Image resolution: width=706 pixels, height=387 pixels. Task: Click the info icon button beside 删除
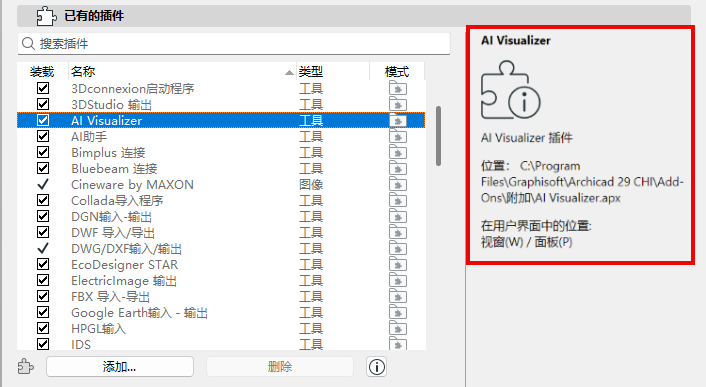[x=376, y=367]
